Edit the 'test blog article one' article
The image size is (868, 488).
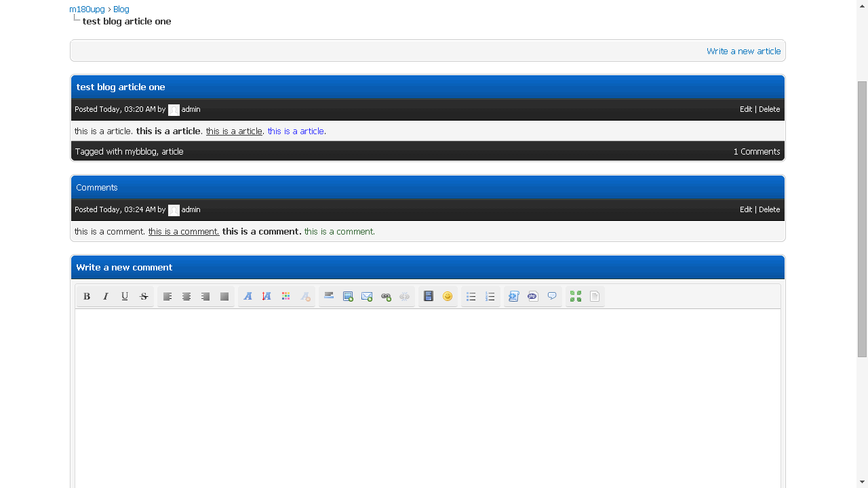[x=746, y=109]
